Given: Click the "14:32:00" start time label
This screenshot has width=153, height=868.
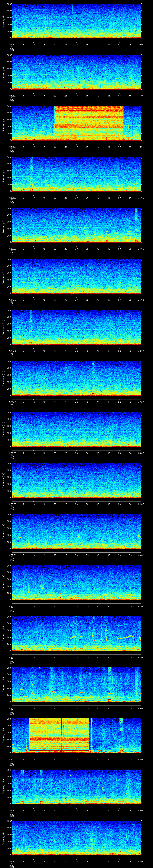Looking at the screenshot, I should point(12,198).
